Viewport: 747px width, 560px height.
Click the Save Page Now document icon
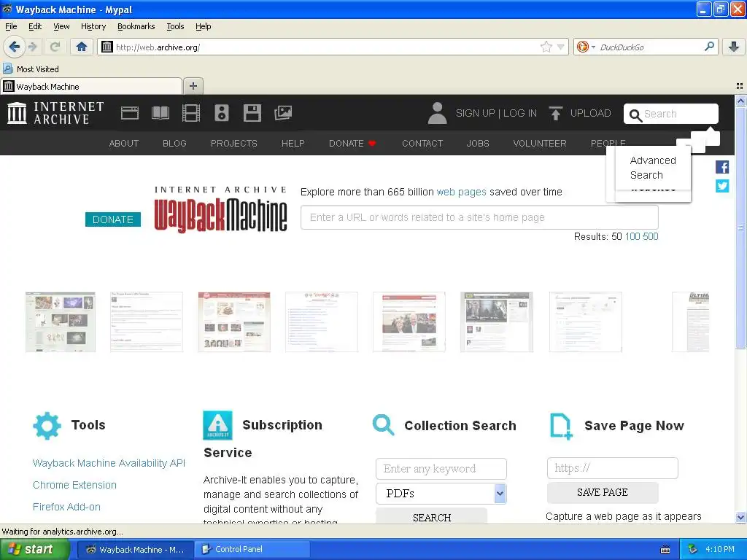[x=561, y=426]
